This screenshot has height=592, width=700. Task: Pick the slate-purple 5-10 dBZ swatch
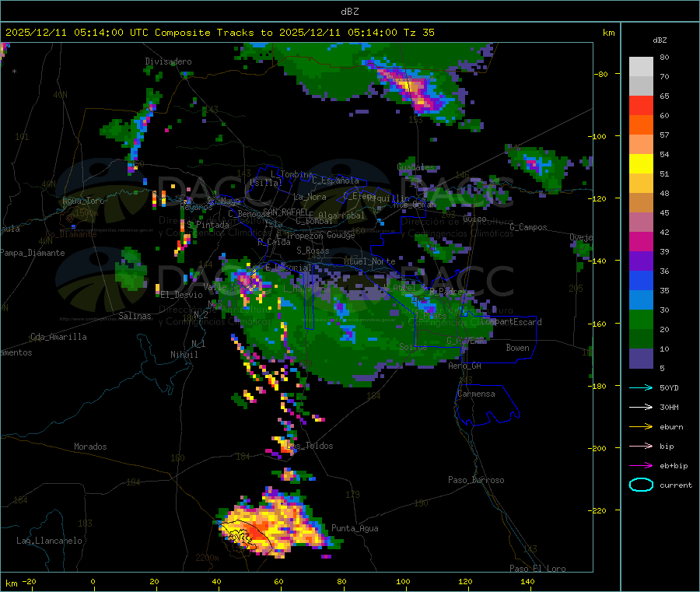tap(641, 359)
